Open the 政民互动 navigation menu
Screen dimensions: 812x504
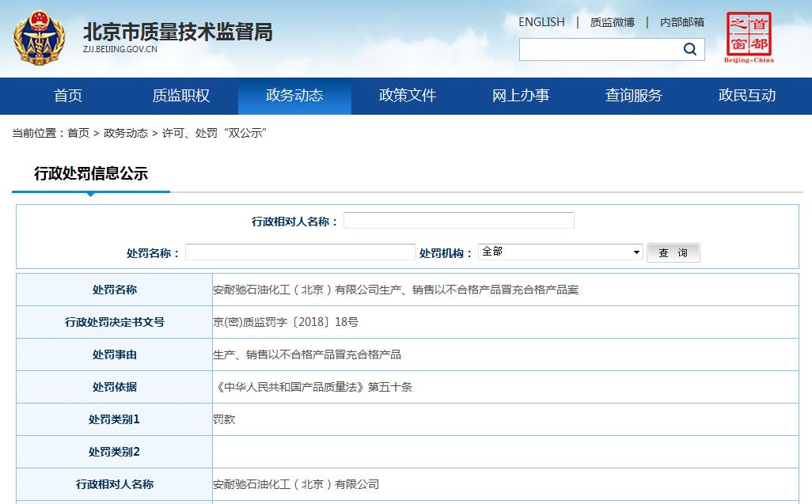747,96
